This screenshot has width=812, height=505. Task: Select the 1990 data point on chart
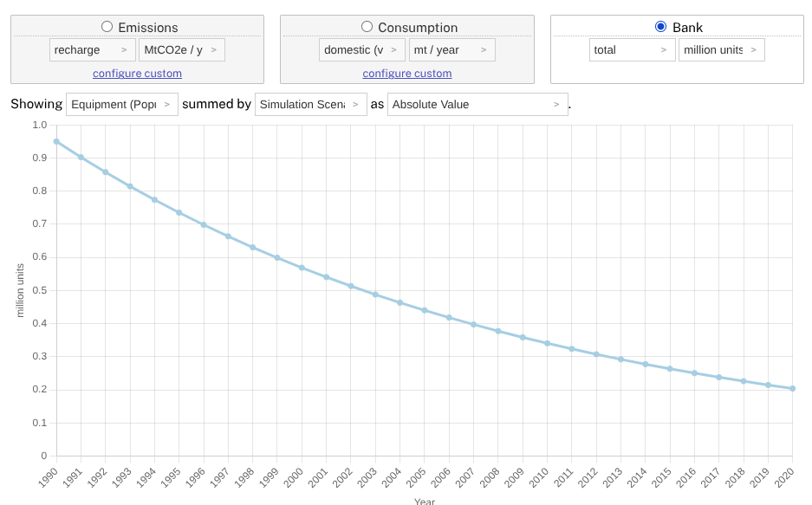coord(55,139)
